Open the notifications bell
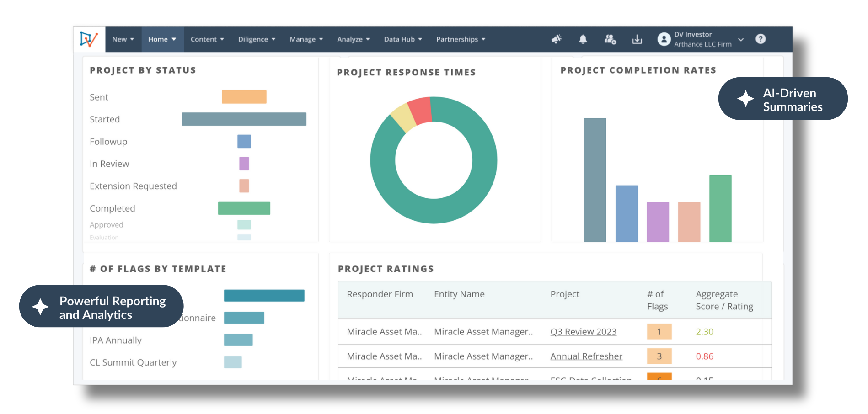The width and height of the screenshot is (868, 414). (x=583, y=39)
